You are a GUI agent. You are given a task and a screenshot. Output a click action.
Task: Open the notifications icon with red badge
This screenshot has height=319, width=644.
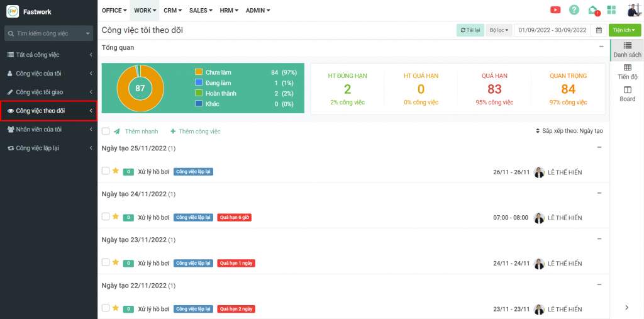point(592,10)
